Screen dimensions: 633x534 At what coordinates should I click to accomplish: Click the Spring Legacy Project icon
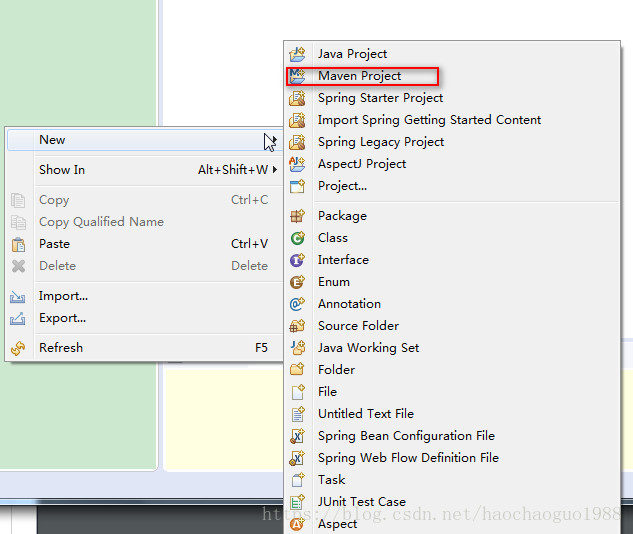[x=298, y=142]
